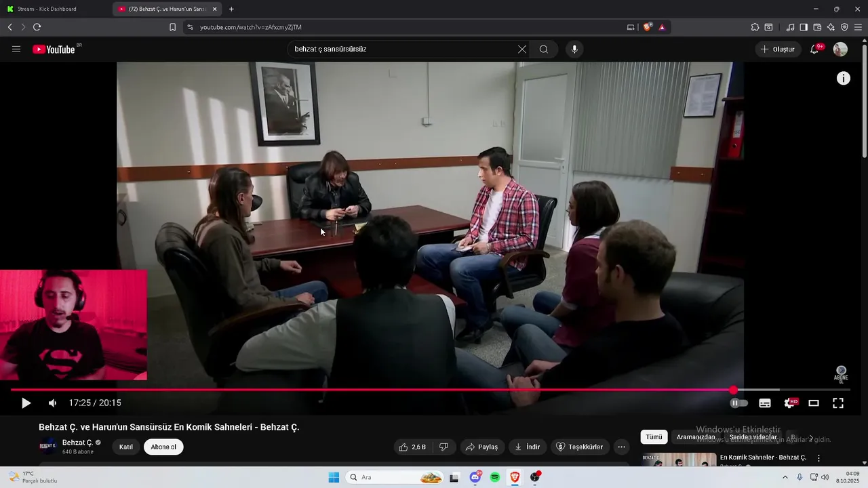868x488 pixels.
Task: Expand the system tray hidden icons chevron
Action: coord(785,477)
